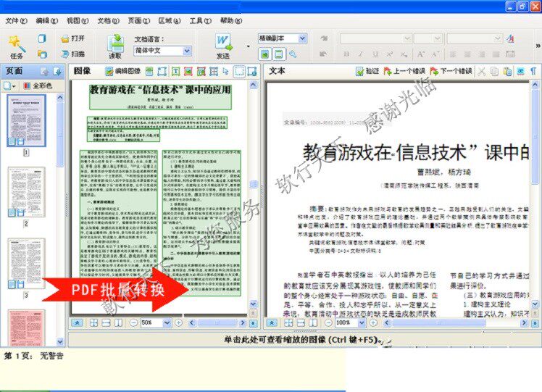Select the dashed rectangle selection tool
The image size is (542, 392).
(239, 71)
